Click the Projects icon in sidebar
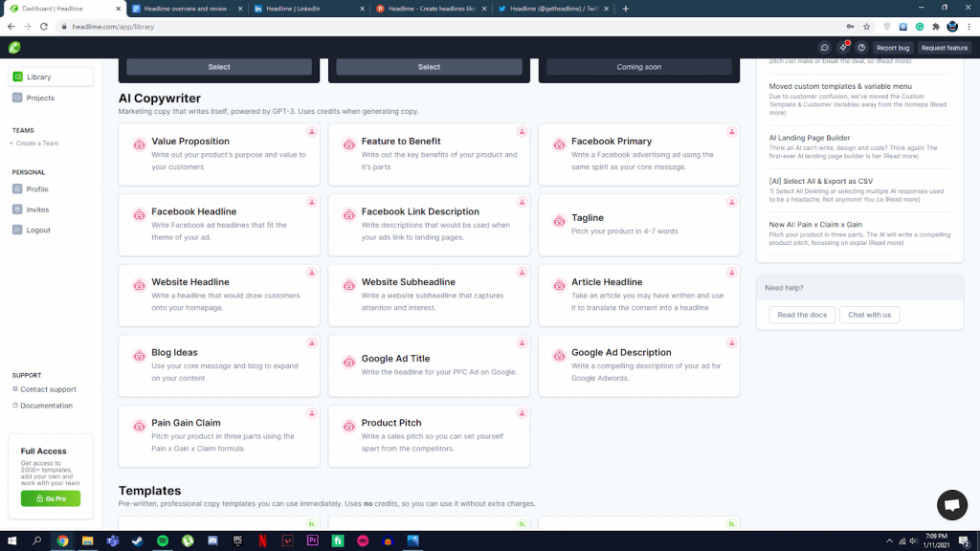 pos(17,98)
